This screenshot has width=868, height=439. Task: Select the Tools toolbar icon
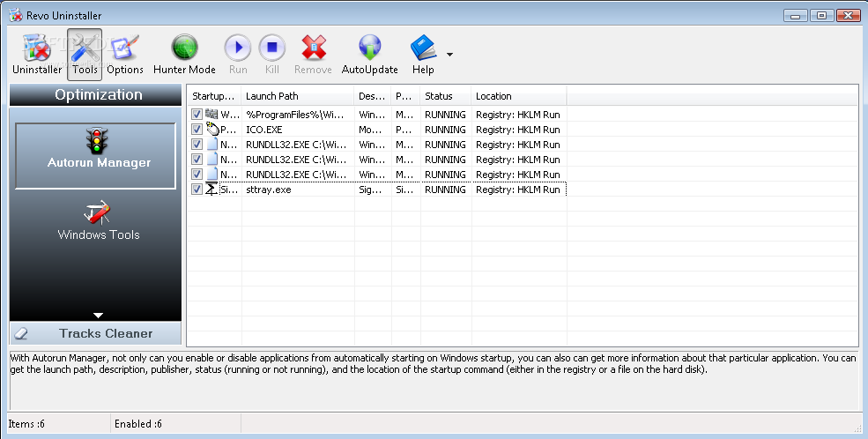(x=85, y=55)
